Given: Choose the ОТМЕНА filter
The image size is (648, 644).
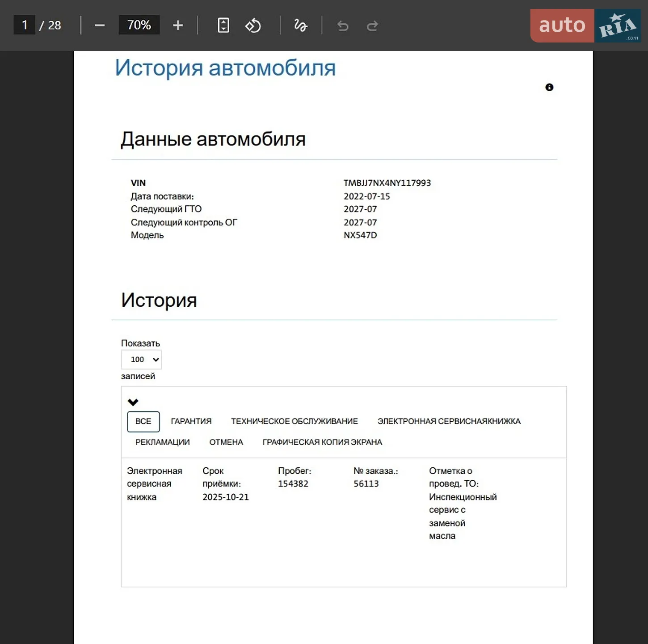Looking at the screenshot, I should pyautogui.click(x=226, y=442).
